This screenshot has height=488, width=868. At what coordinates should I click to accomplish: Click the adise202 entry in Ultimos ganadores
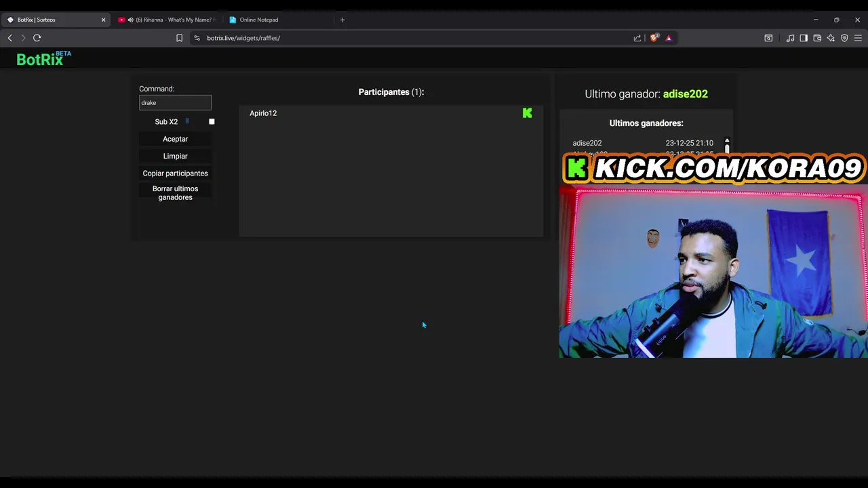point(587,143)
